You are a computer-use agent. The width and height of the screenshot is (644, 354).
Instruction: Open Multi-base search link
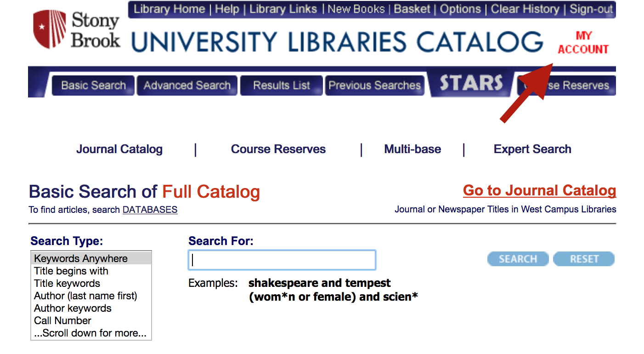412,149
